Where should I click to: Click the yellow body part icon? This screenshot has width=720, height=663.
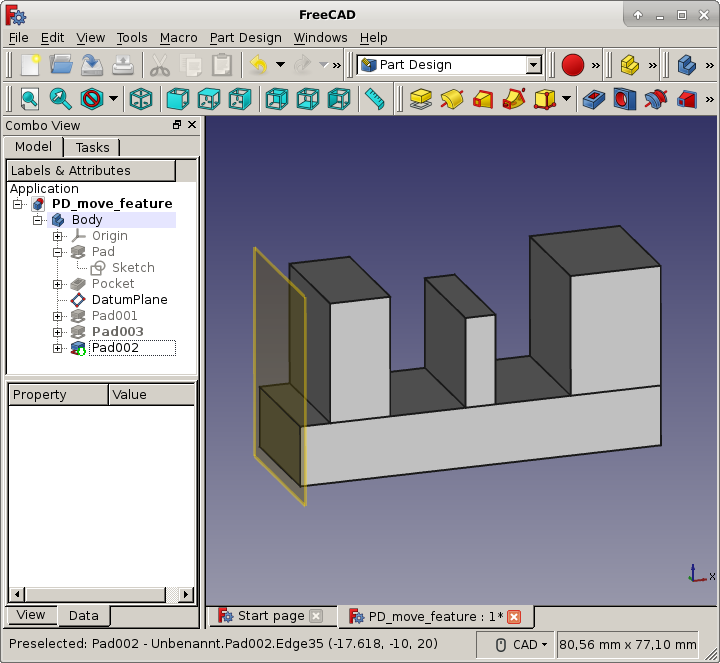[x=630, y=65]
